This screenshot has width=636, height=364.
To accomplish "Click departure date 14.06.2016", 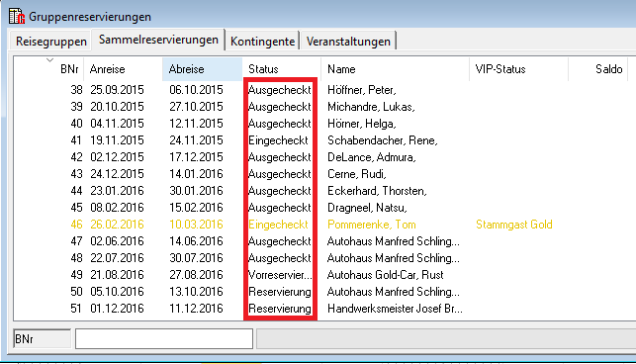I will click(196, 241).
